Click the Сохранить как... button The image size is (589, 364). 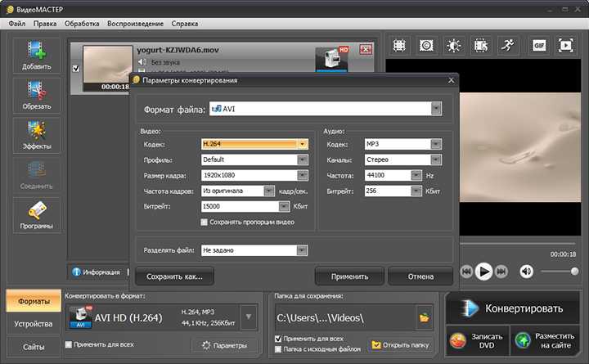coord(174,276)
